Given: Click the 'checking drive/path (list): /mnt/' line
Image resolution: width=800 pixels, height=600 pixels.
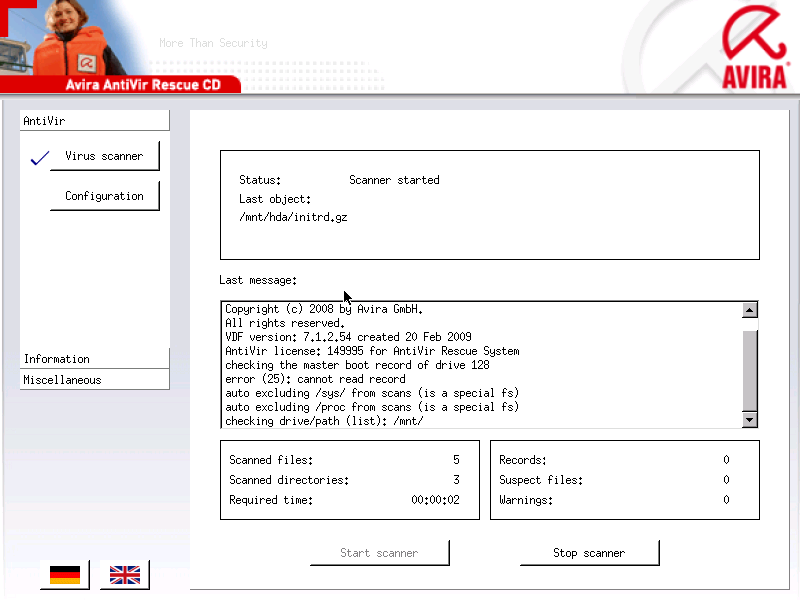Looking at the screenshot, I should [x=324, y=421].
